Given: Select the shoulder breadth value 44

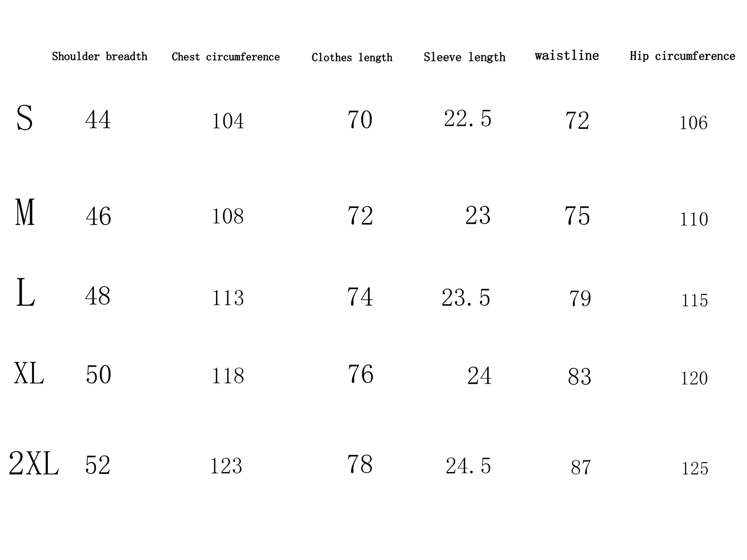Looking at the screenshot, I should 98,119.
